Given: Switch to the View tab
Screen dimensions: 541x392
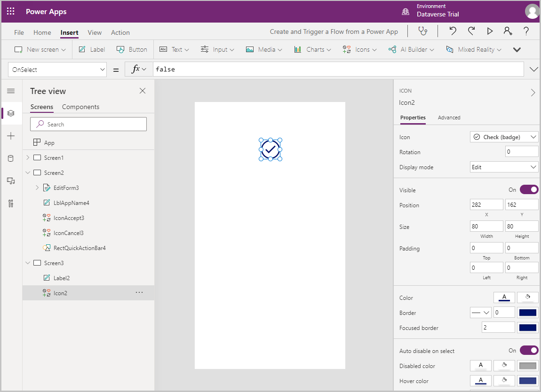Looking at the screenshot, I should tap(95, 32).
